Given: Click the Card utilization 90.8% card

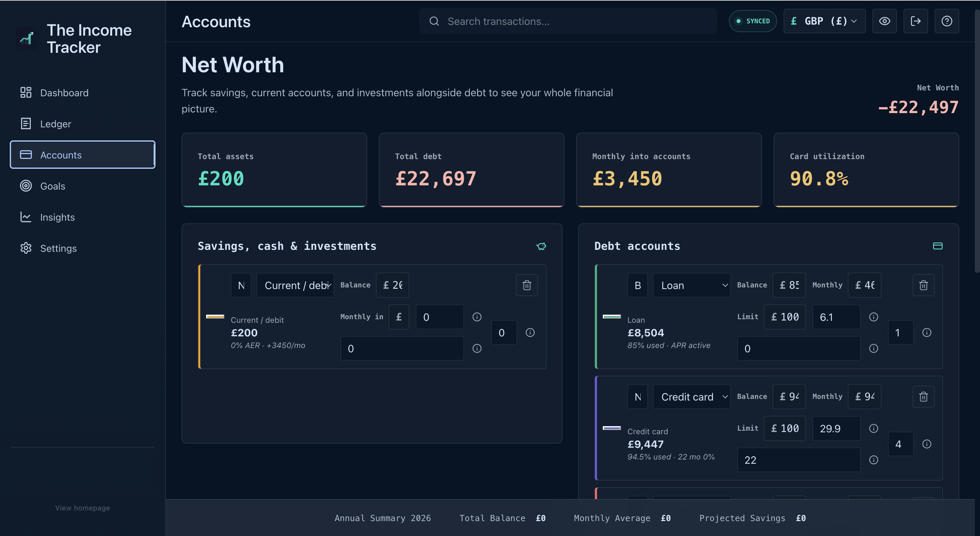Looking at the screenshot, I should click(x=866, y=170).
